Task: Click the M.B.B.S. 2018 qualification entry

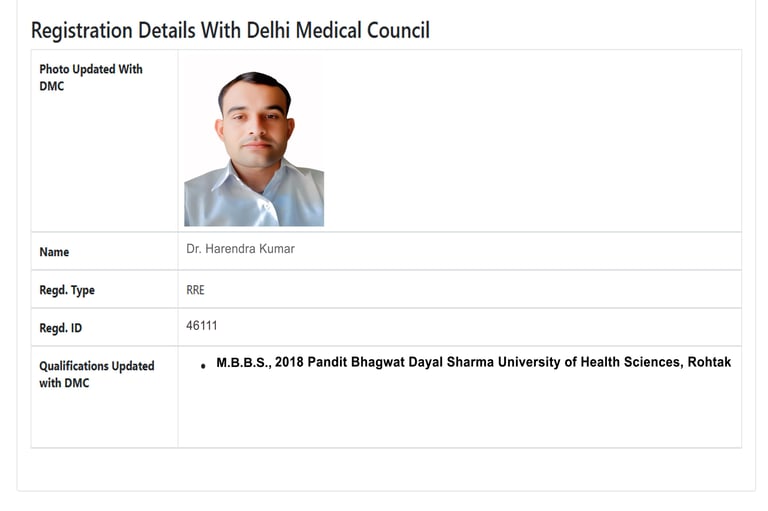Action: point(473,362)
